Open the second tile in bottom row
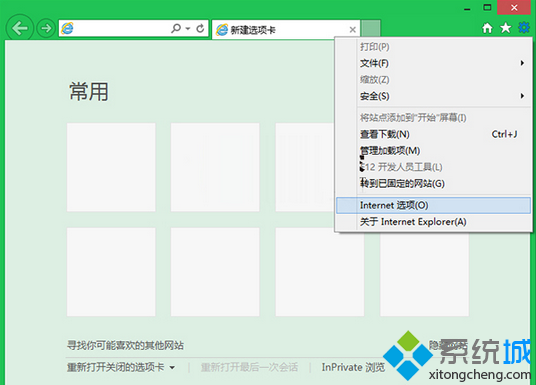 coord(215,272)
